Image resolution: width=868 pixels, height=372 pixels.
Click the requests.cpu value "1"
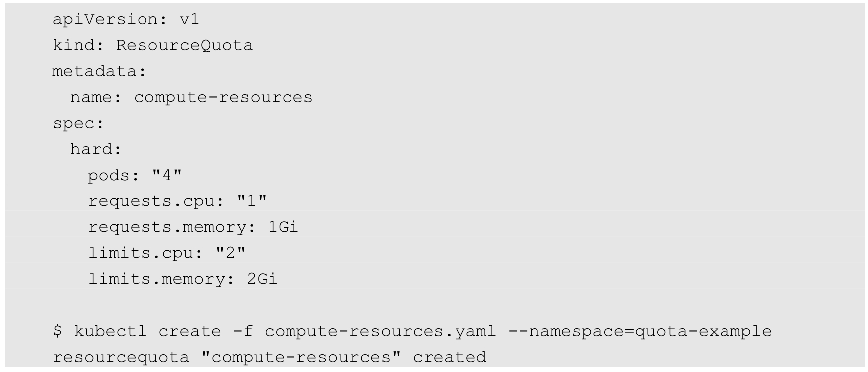coord(252,201)
